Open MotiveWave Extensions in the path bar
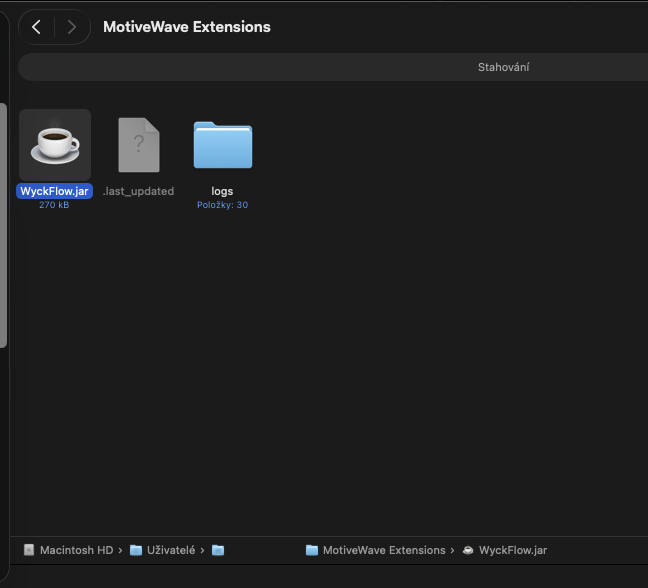 coord(384,550)
